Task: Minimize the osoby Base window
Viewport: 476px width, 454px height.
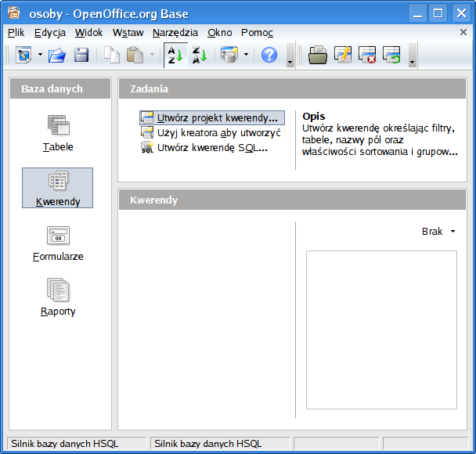Action: tap(418, 13)
